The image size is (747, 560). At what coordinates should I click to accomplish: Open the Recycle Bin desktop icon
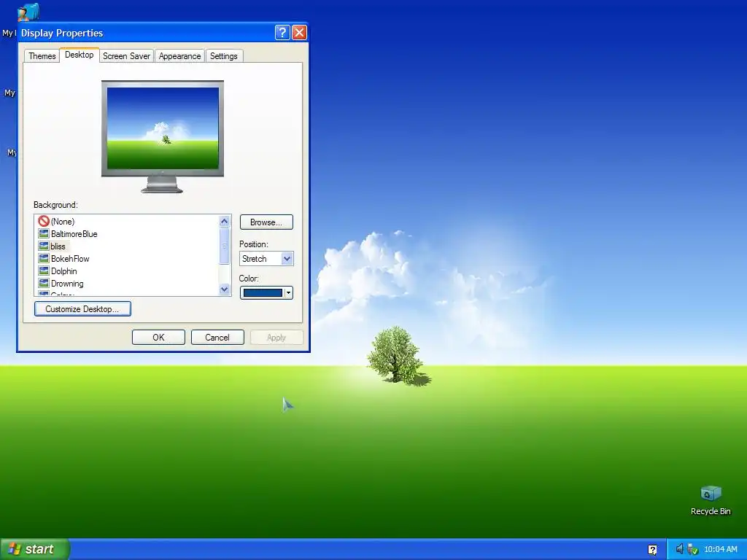coord(711,500)
